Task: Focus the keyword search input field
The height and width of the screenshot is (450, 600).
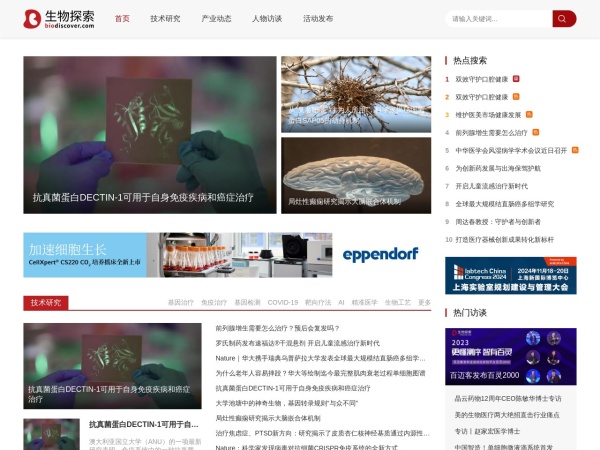Action: [499, 19]
